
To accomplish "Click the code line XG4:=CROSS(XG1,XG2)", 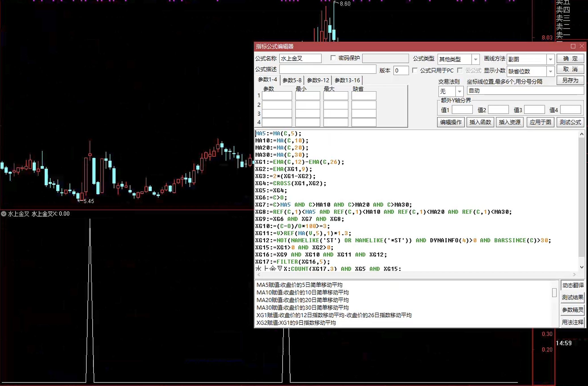I will click(x=291, y=183).
